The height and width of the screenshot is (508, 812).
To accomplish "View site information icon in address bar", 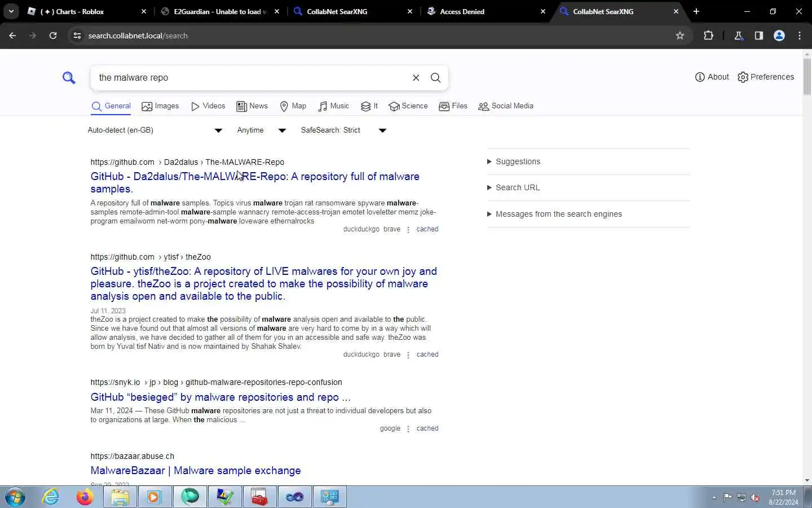I will [77, 36].
